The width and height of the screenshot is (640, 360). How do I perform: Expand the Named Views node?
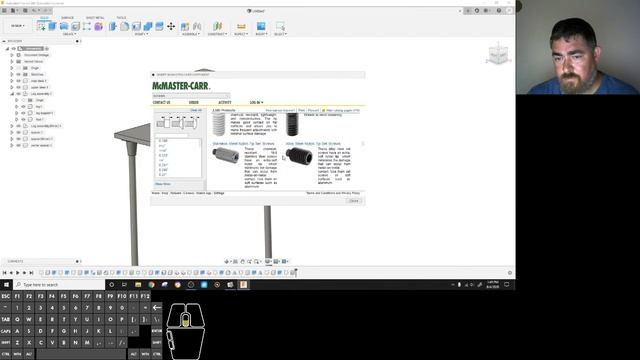pos(12,62)
